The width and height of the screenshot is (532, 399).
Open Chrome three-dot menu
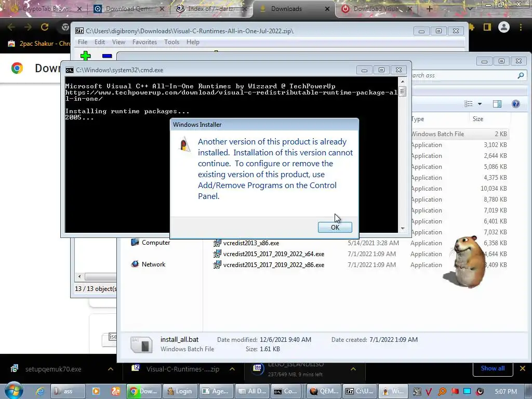tap(521, 27)
